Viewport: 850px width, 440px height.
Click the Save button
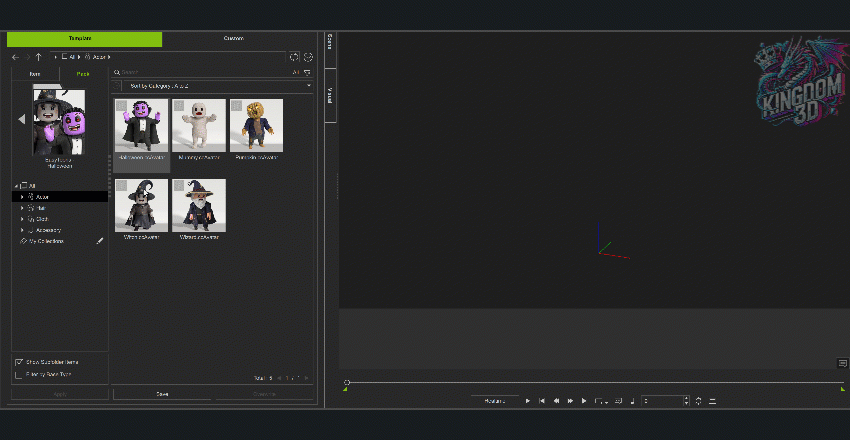coord(162,394)
